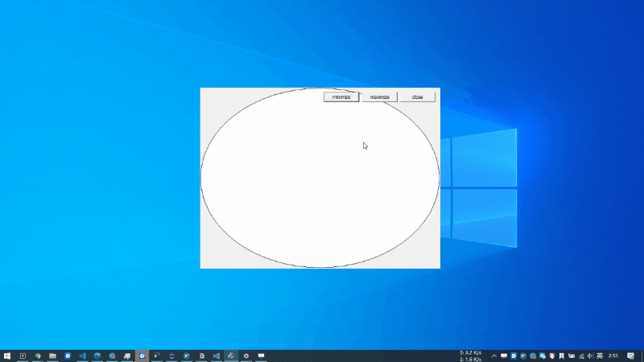The image size is (644, 362).
Task: Click the icon right of the Start button
Action: [x=23, y=356]
